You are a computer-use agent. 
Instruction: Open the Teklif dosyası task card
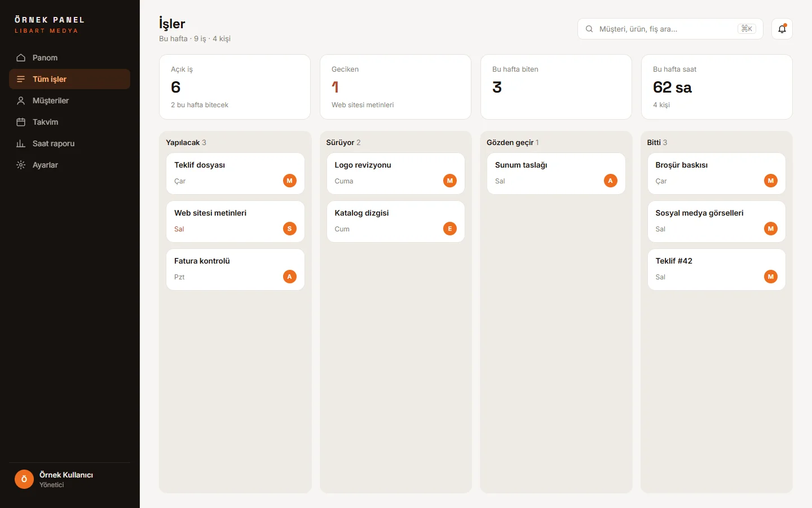[235, 174]
